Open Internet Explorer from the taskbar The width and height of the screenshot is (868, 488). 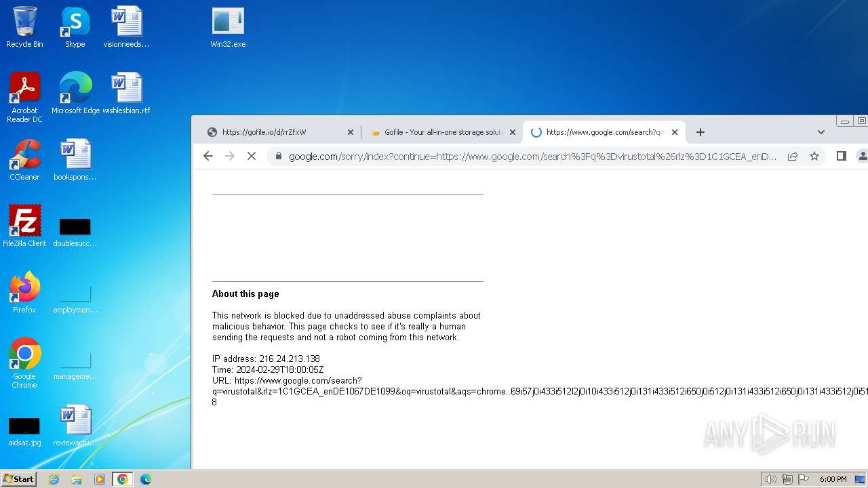[54, 479]
